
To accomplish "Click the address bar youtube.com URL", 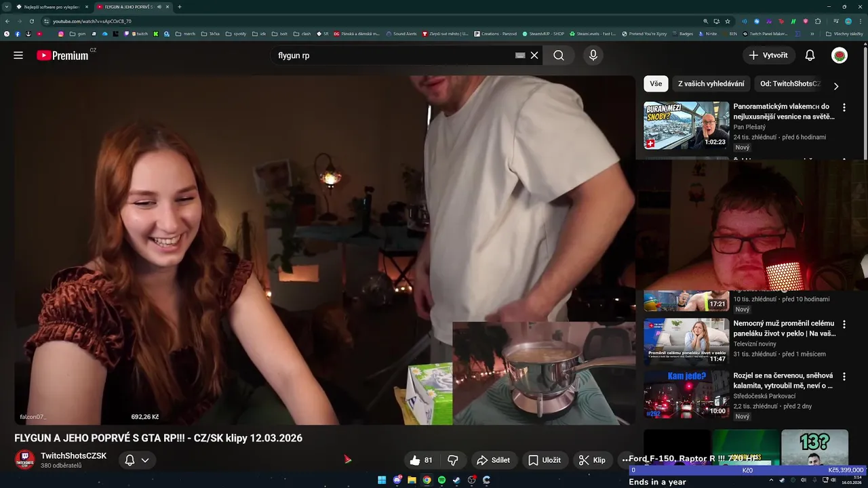I will coord(92,21).
